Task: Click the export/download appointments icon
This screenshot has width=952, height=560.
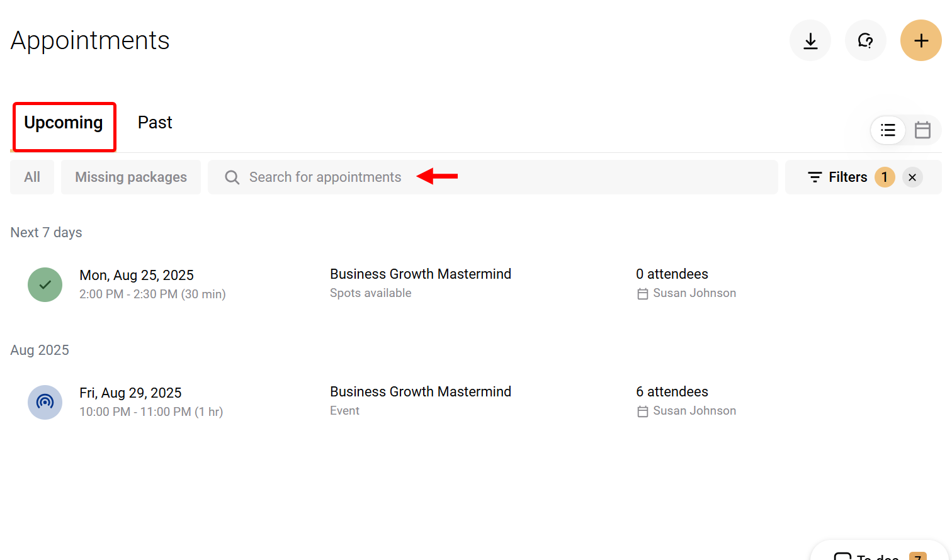Action: (810, 40)
